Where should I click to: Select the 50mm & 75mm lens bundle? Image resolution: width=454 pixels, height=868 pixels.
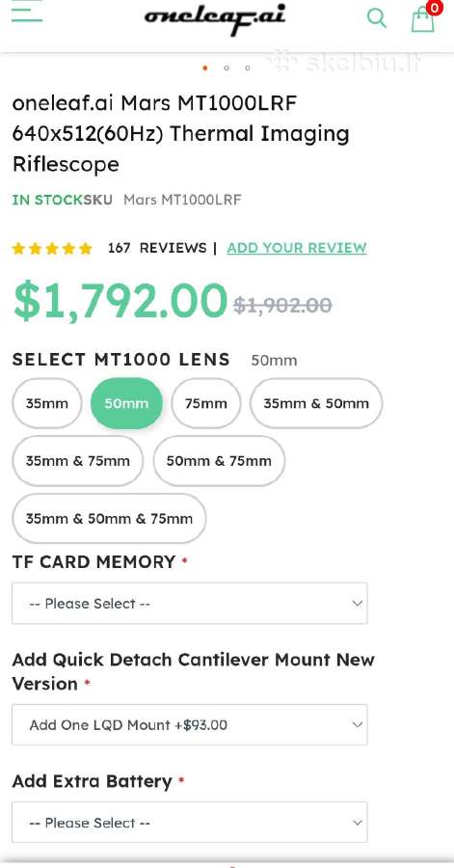(219, 461)
